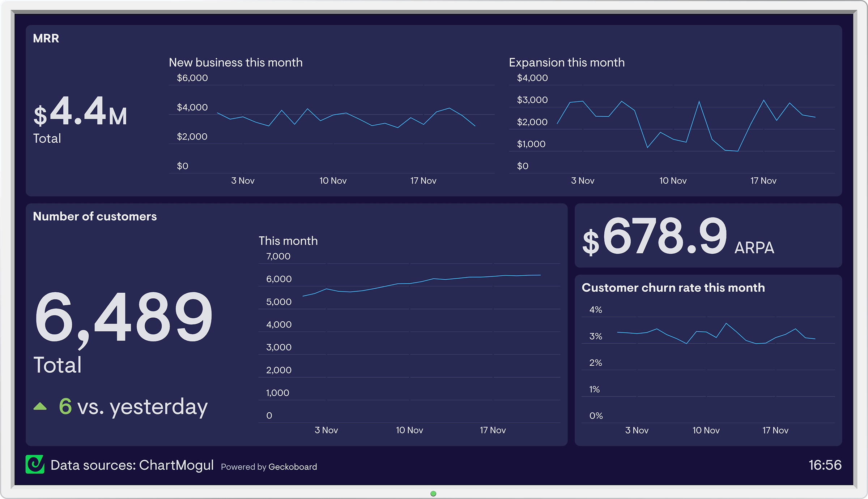Click the 3 Nov label on the churn chart
The width and height of the screenshot is (868, 499).
pyautogui.click(x=637, y=430)
